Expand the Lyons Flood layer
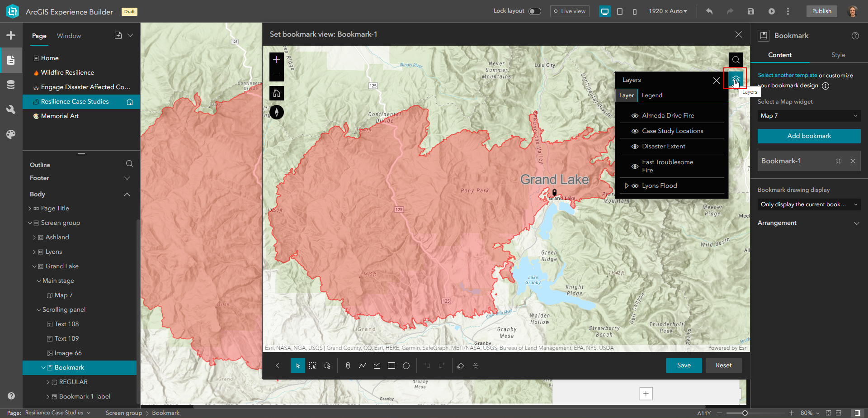Screen dimensions: 868x418 [627, 185]
